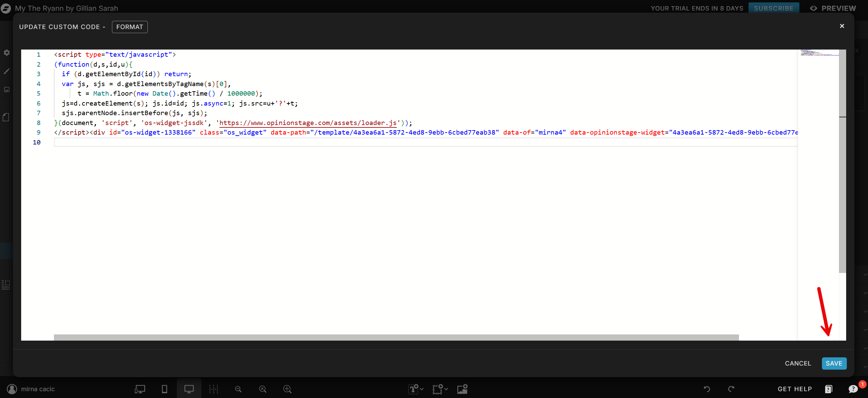Reset zoom with the magnifier X icon
This screenshot has height=398, width=868.
tap(263, 389)
